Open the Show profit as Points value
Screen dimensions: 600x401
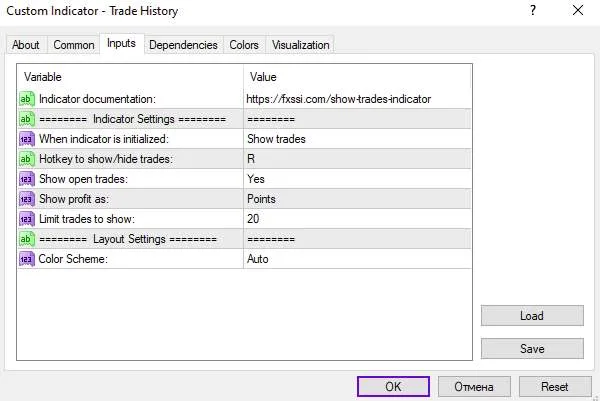click(357, 199)
